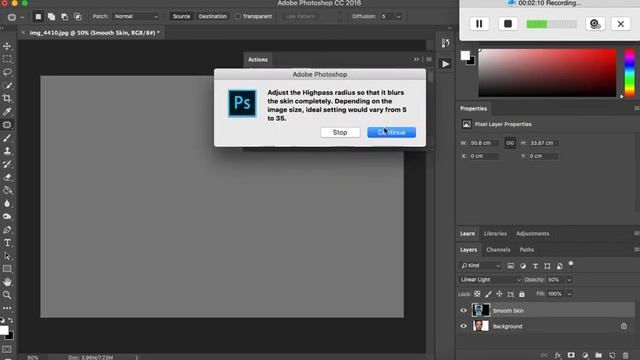Select the Paint Bucket tool
640x360 pixels.
tap(7, 190)
